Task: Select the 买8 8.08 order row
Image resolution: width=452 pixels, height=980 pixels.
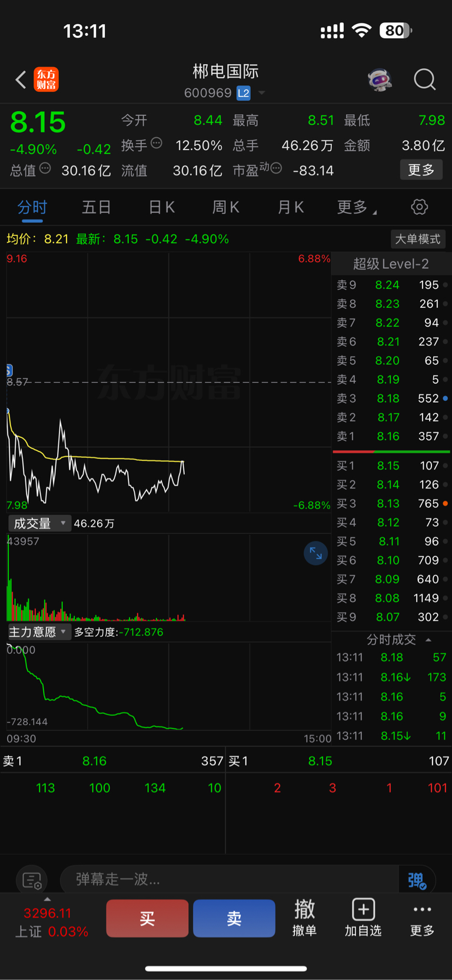Action: (x=391, y=598)
